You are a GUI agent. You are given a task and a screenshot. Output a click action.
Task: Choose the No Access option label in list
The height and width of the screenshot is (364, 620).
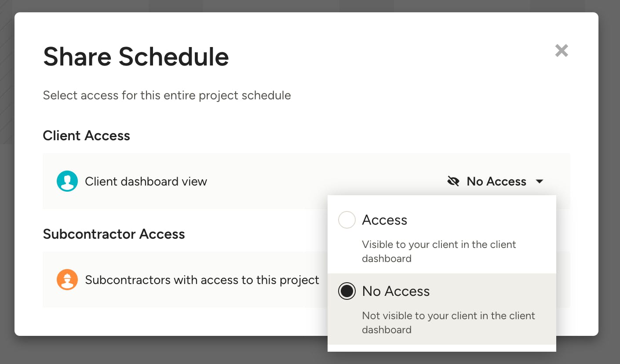[396, 291]
